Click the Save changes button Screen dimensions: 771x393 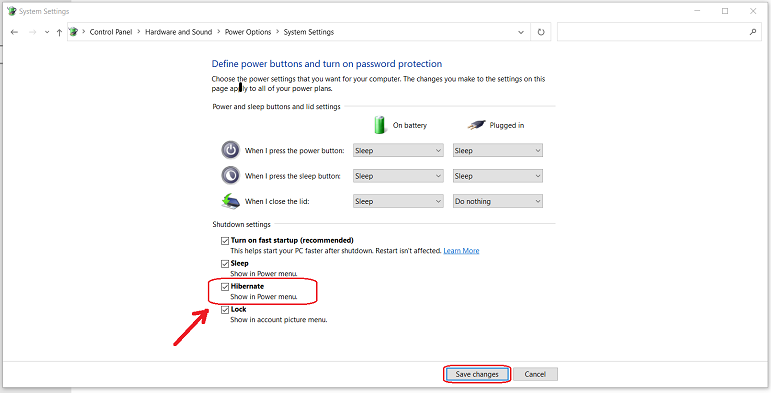pyautogui.click(x=477, y=374)
